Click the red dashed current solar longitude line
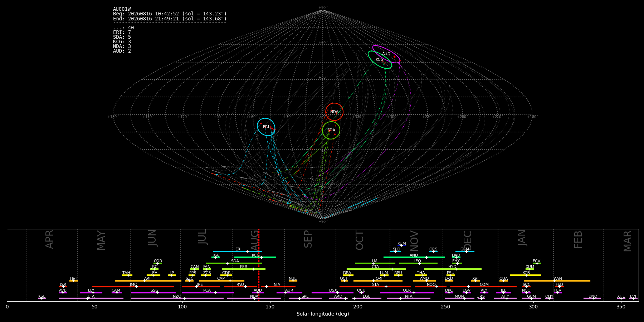The image size is (644, 322). click(x=259, y=265)
